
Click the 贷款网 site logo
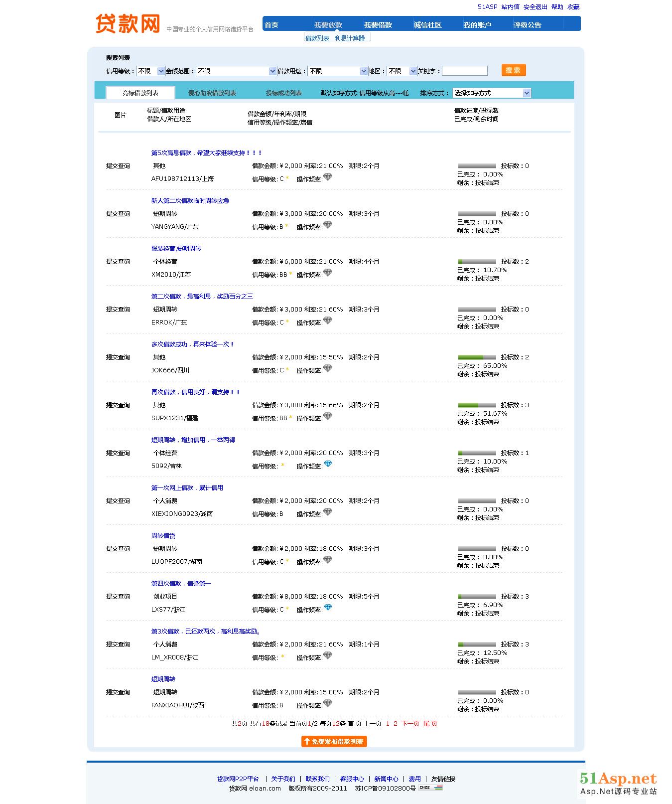[x=128, y=23]
